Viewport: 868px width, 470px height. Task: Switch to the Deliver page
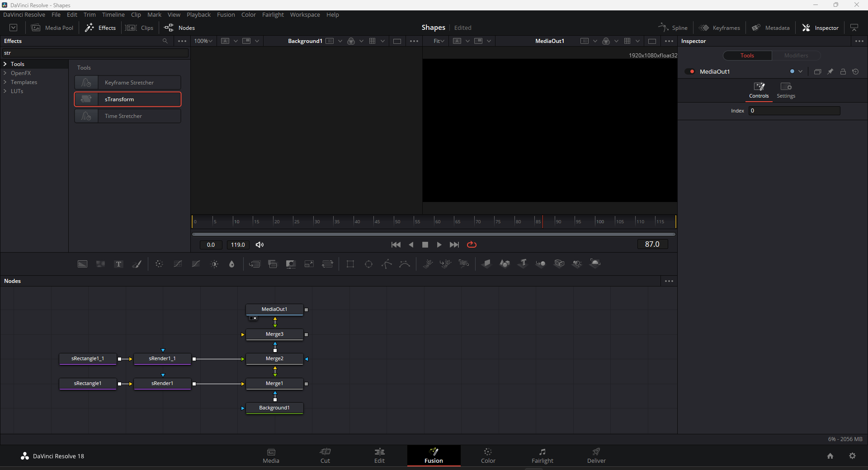[x=596, y=456]
